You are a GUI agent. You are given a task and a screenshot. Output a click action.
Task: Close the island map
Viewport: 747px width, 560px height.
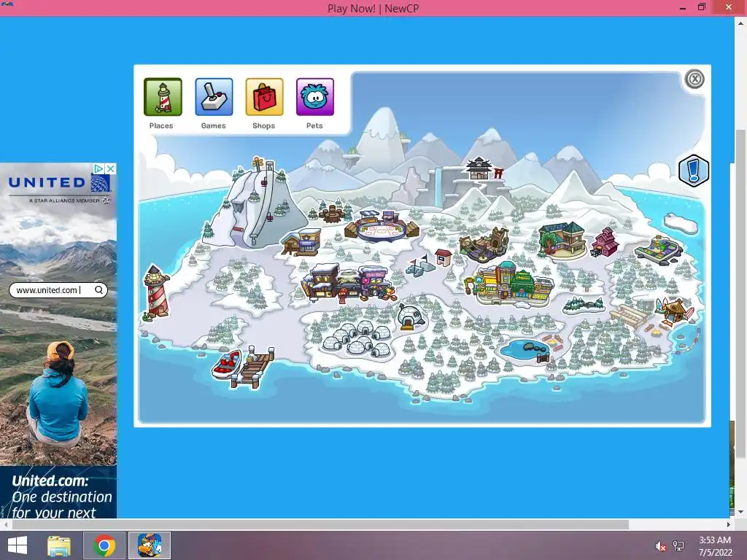pyautogui.click(x=694, y=79)
